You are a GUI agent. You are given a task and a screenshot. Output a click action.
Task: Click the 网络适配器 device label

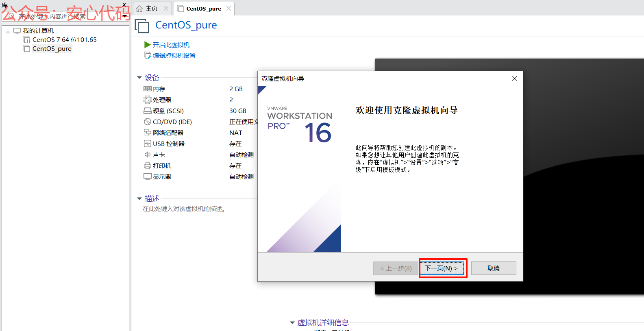pos(168,133)
